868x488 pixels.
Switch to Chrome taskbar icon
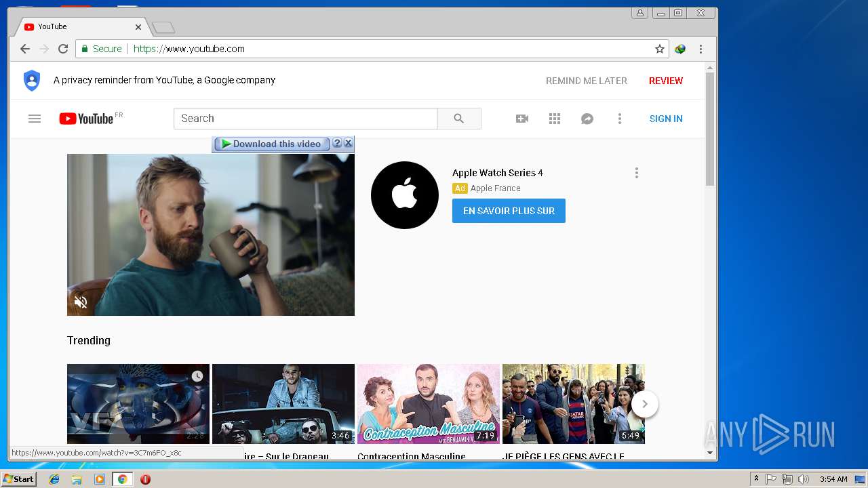pos(122,479)
